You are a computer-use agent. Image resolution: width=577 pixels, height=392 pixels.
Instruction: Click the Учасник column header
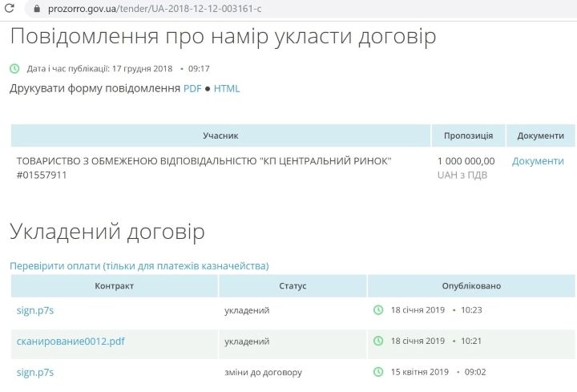[x=220, y=135]
